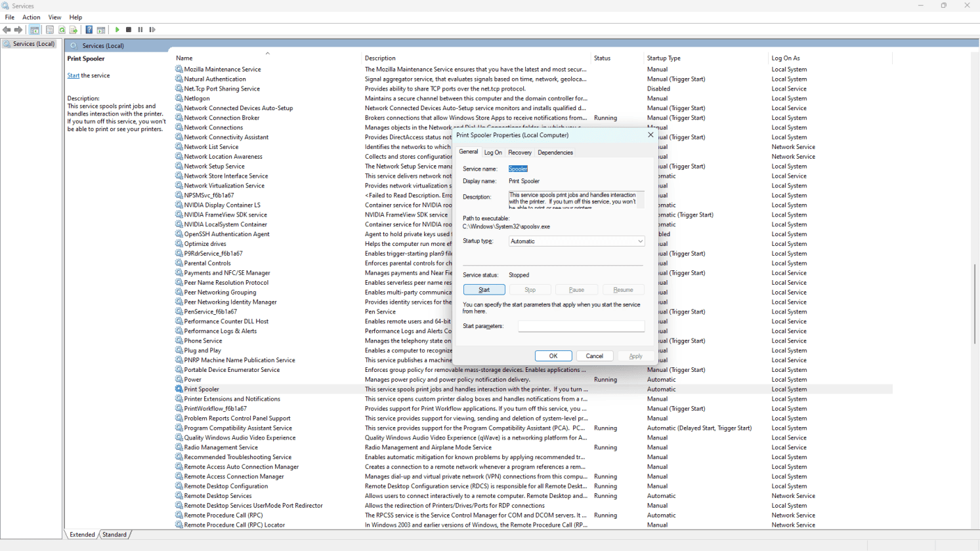Click the black Stop service toolbar icon
This screenshot has height=551, width=980.
point(129,30)
